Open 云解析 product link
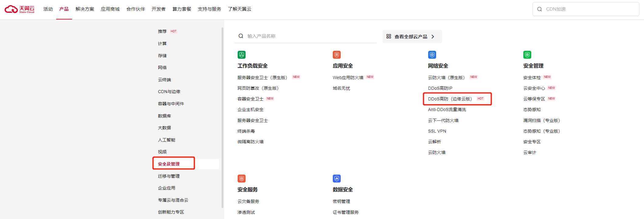The image size is (644, 219). coord(434,142)
